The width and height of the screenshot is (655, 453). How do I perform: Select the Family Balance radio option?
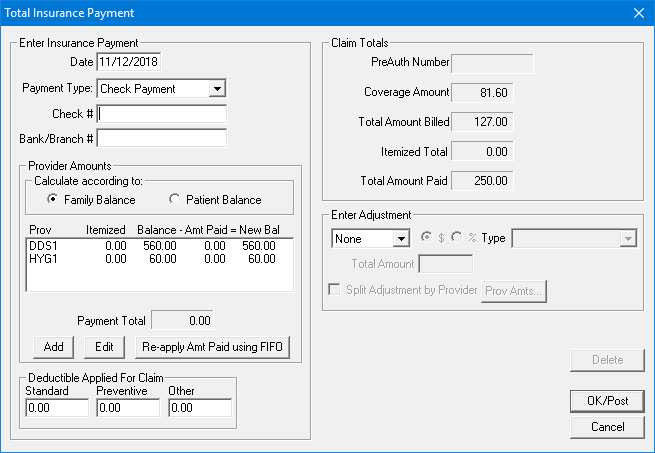55,199
